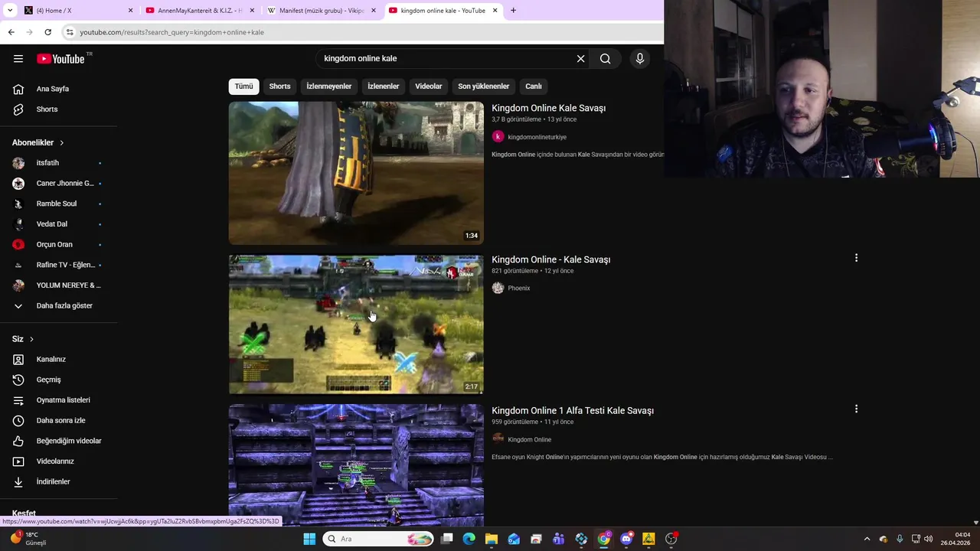This screenshot has width=980, height=551.
Task: Start voice search with the microphone
Action: 640,59
